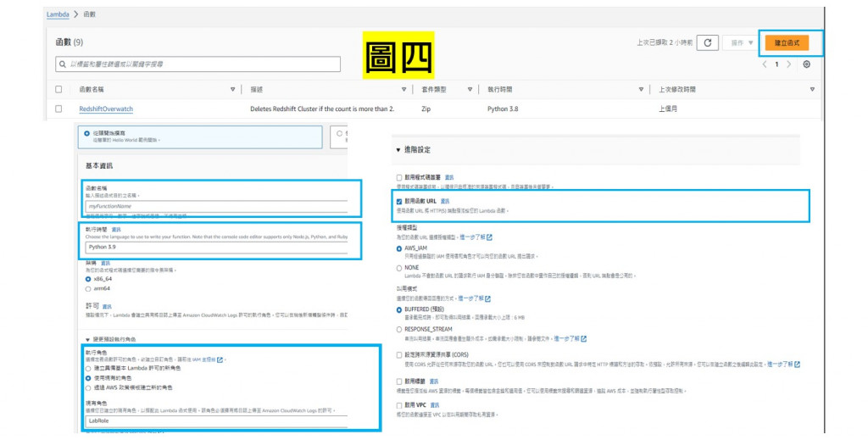868x440 pixels.
Task: Sort by the 描述 column arrow
Action: (403, 89)
